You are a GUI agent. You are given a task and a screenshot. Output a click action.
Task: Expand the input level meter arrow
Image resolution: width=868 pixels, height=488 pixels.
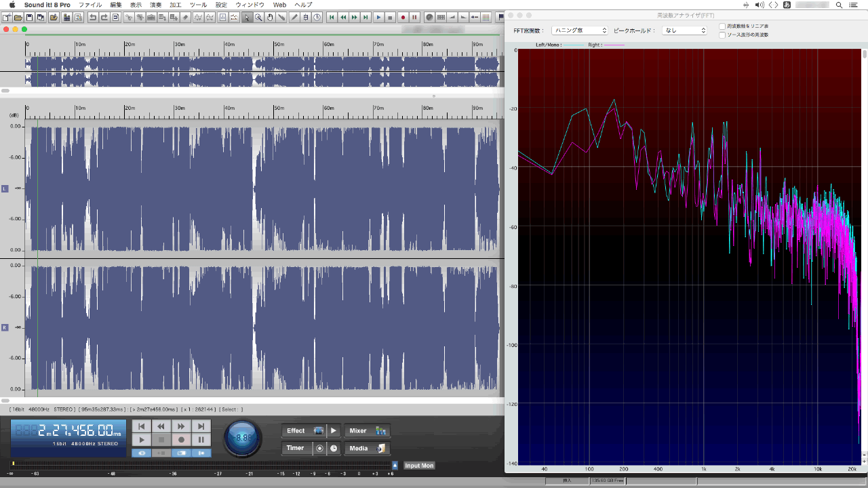395,465
